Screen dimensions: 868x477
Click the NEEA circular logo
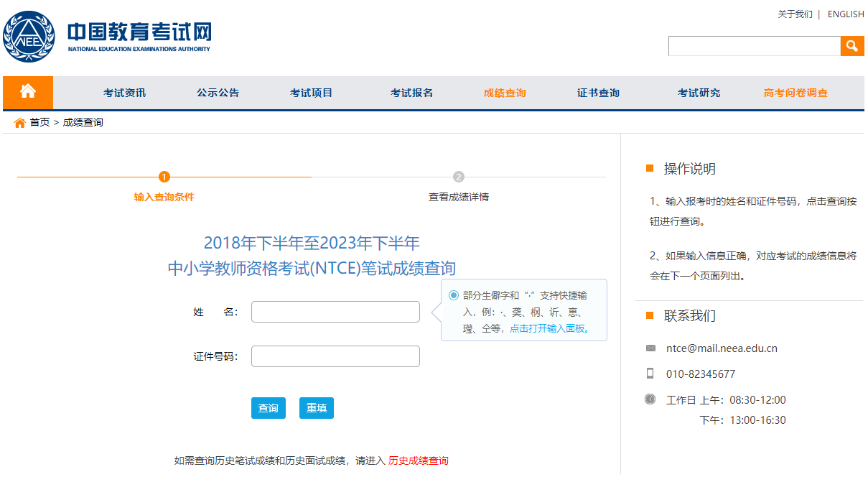point(29,35)
